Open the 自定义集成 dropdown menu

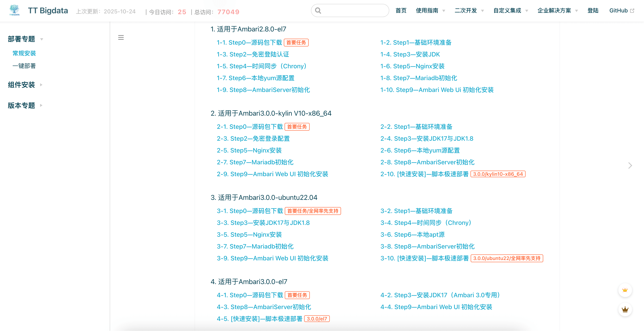[508, 10]
